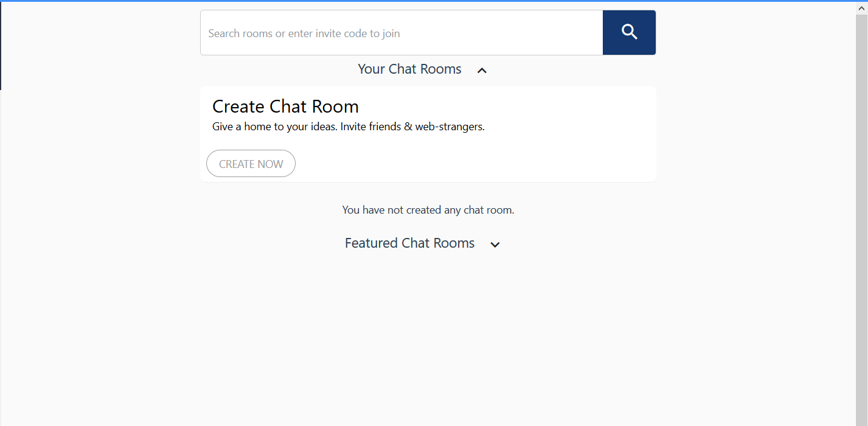Click 'You have not created any chat room.' text
This screenshot has width=868, height=426.
pyautogui.click(x=428, y=210)
